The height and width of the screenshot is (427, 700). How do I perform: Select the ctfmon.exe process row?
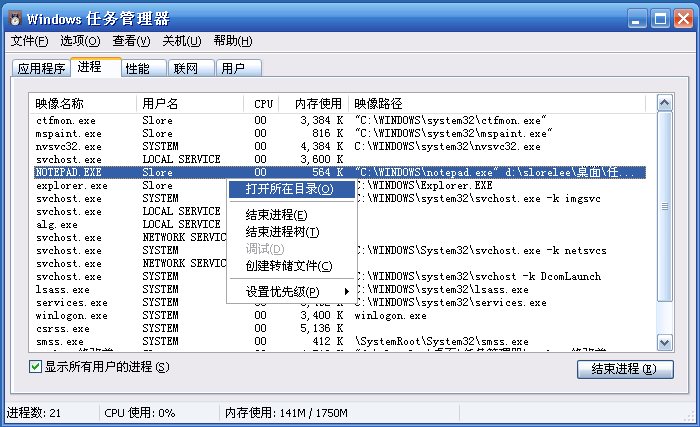[340, 121]
